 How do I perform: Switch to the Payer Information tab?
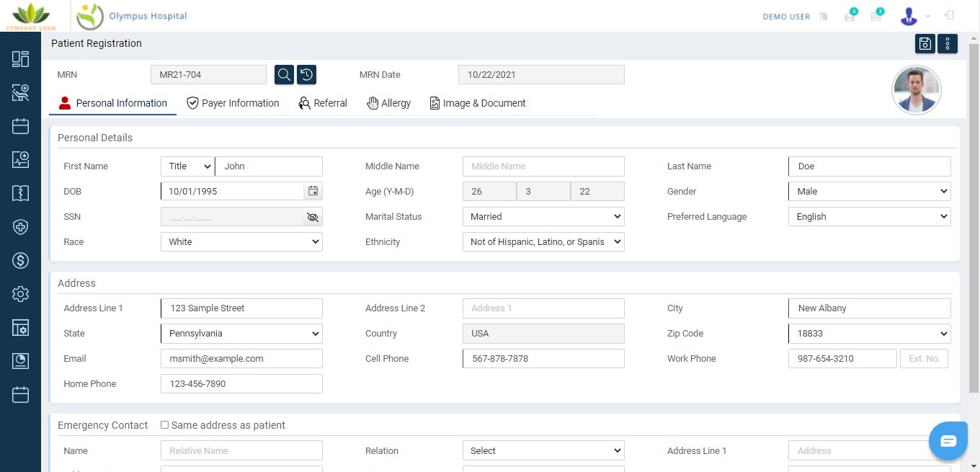coord(233,103)
